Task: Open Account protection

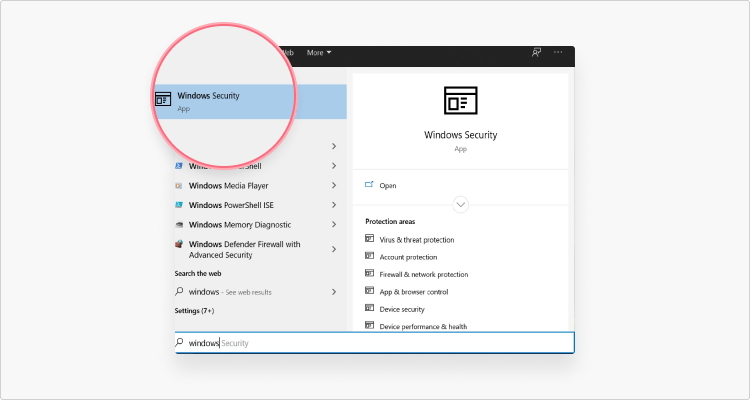Action: 408,257
